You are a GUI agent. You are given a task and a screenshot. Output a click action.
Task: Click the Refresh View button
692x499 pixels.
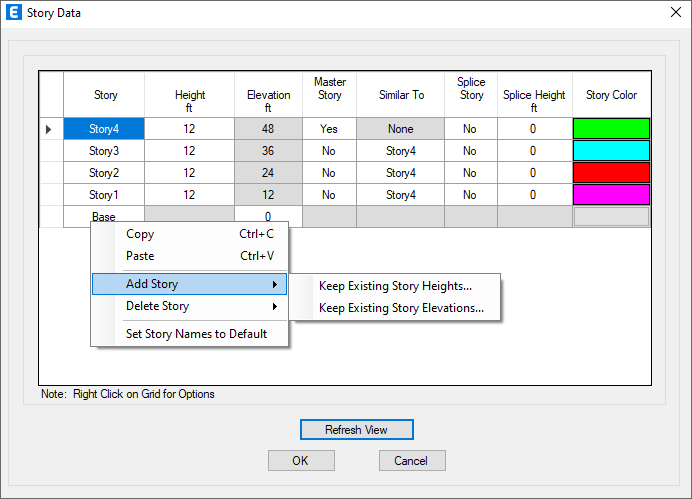pos(357,430)
